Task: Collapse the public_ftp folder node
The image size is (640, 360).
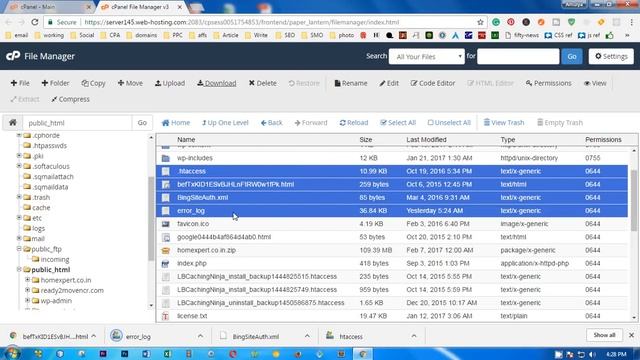Action: pyautogui.click(x=19, y=249)
